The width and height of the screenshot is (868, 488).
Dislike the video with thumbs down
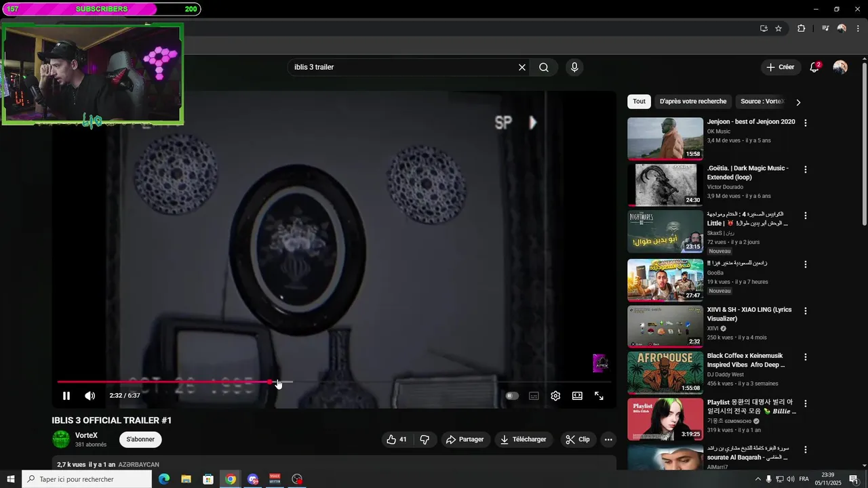point(425,439)
